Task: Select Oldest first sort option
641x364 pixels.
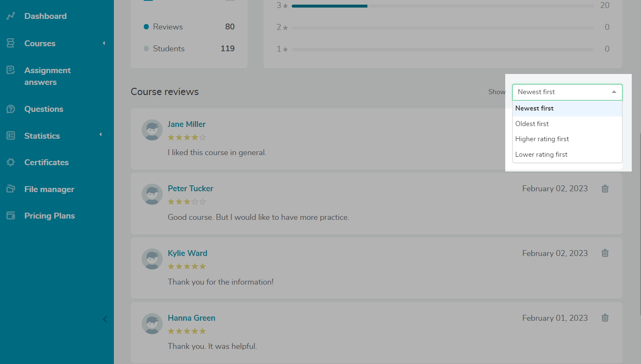Action: click(532, 124)
